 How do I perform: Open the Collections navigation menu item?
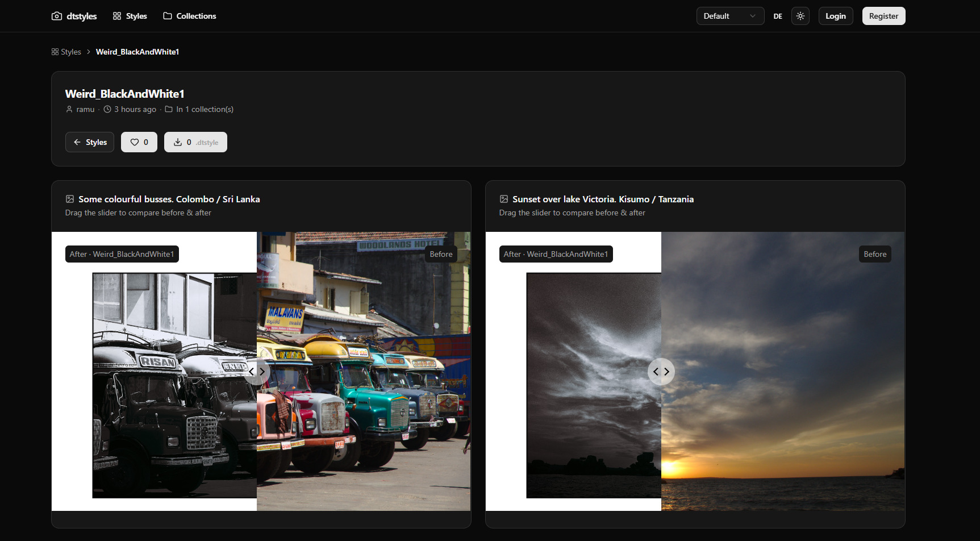(x=190, y=16)
